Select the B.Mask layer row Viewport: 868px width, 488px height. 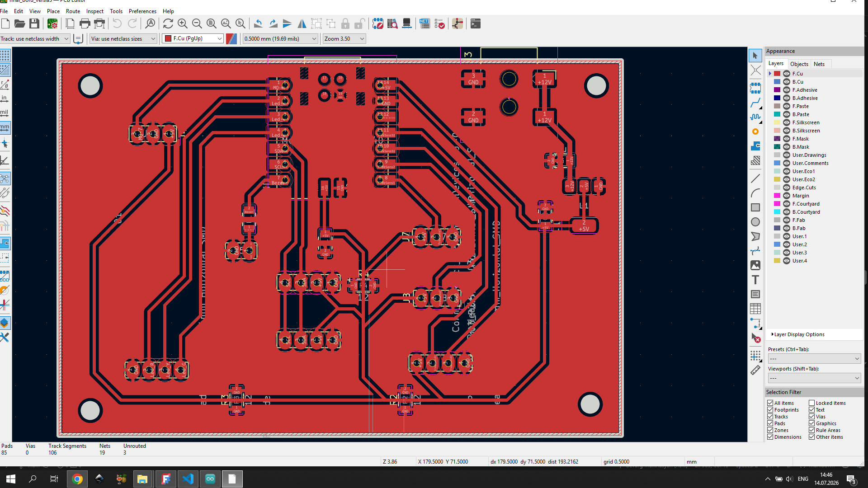[815, 147]
